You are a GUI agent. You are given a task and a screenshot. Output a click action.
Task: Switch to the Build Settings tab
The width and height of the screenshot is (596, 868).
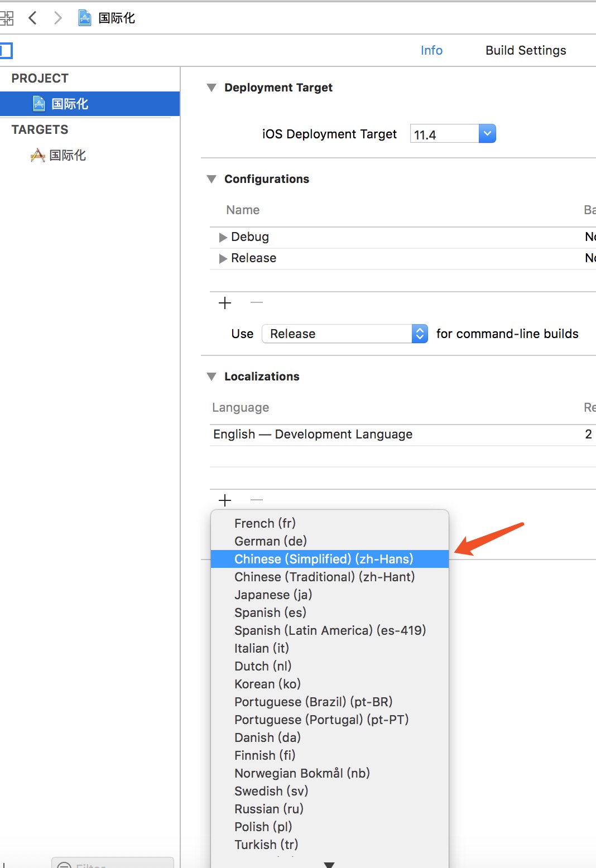pyautogui.click(x=526, y=51)
